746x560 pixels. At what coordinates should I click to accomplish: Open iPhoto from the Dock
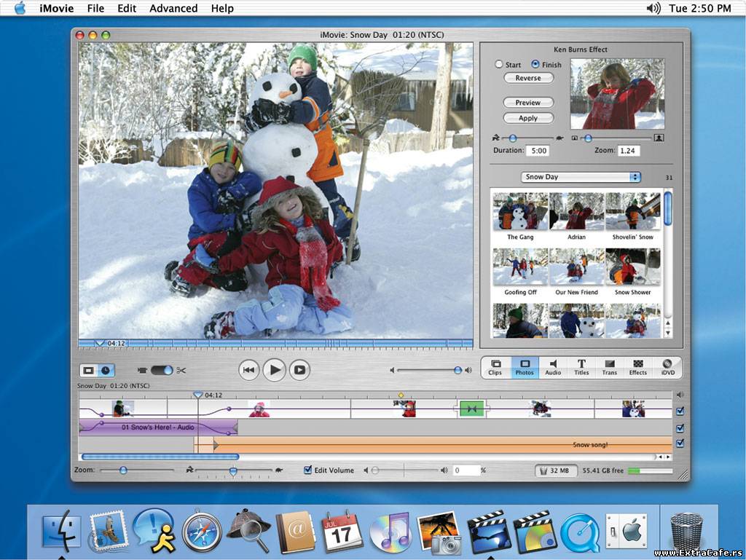(439, 532)
